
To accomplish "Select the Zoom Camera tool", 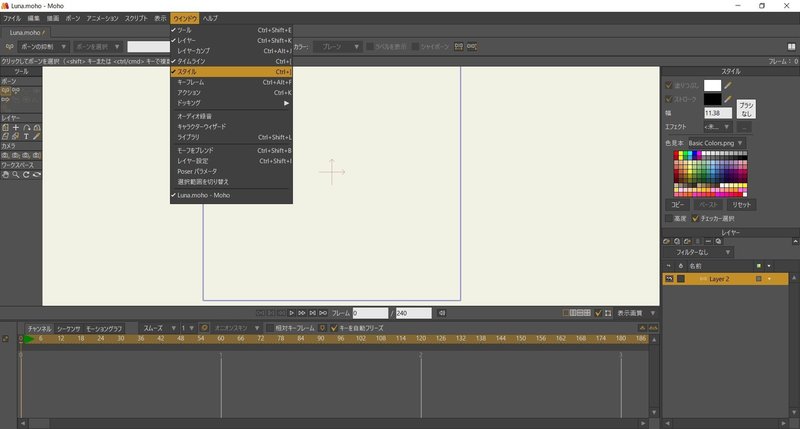I will 16,155.
